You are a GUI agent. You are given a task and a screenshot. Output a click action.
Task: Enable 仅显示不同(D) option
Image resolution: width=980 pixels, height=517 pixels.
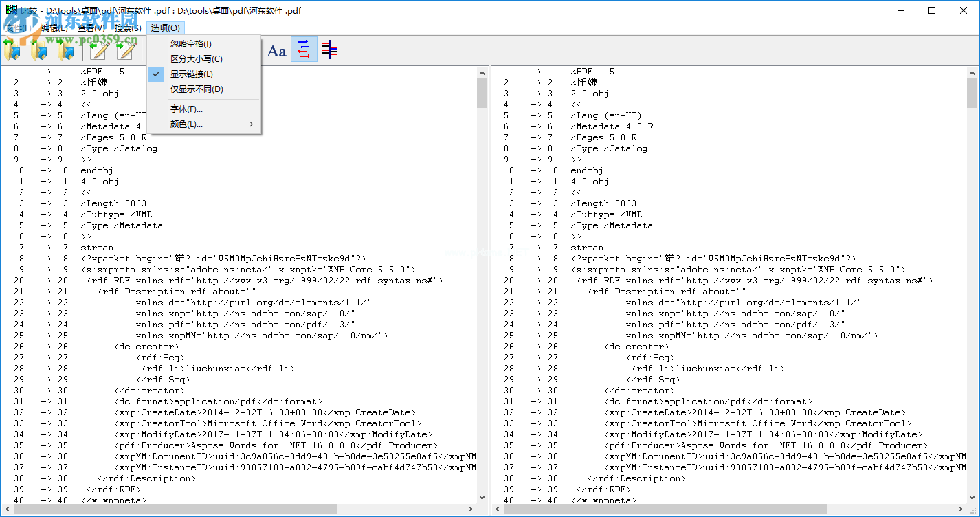(204, 89)
